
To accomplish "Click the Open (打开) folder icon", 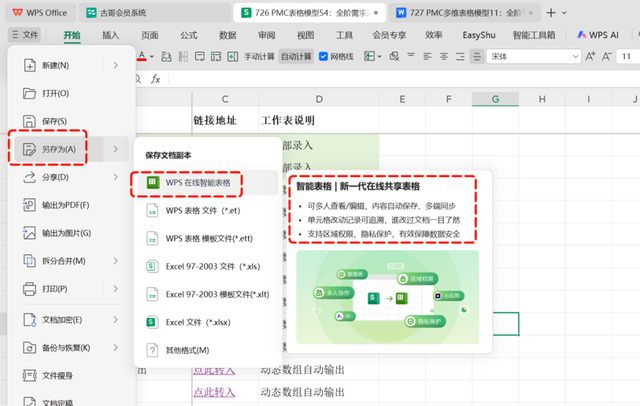I will pyautogui.click(x=29, y=93).
